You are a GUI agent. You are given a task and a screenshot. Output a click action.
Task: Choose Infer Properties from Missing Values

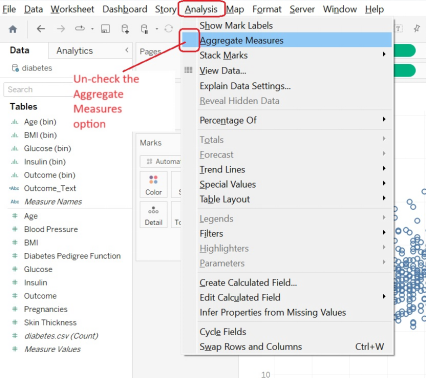coord(288,312)
